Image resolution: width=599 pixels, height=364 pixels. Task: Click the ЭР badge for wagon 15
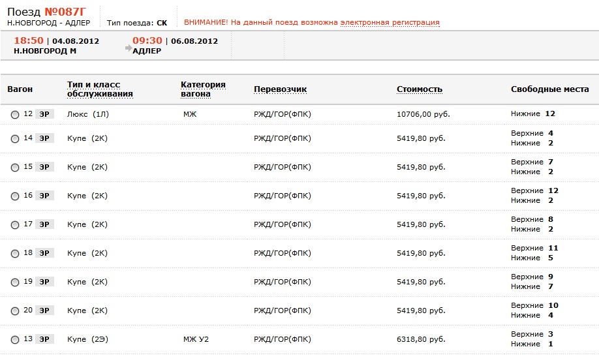pos(44,167)
